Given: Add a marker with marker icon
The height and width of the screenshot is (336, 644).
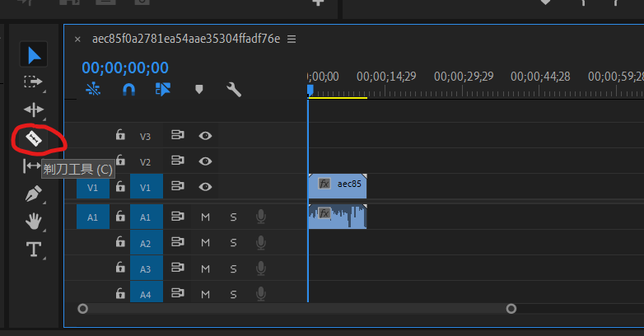Looking at the screenshot, I should click(198, 89).
